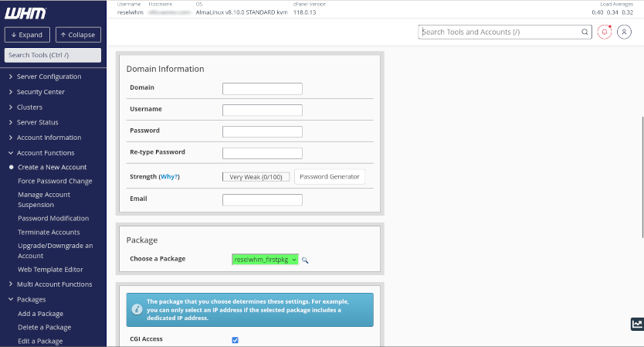This screenshot has width=644, height=347.
Task: Open the Choose a Package dropdown
Action: 265,260
